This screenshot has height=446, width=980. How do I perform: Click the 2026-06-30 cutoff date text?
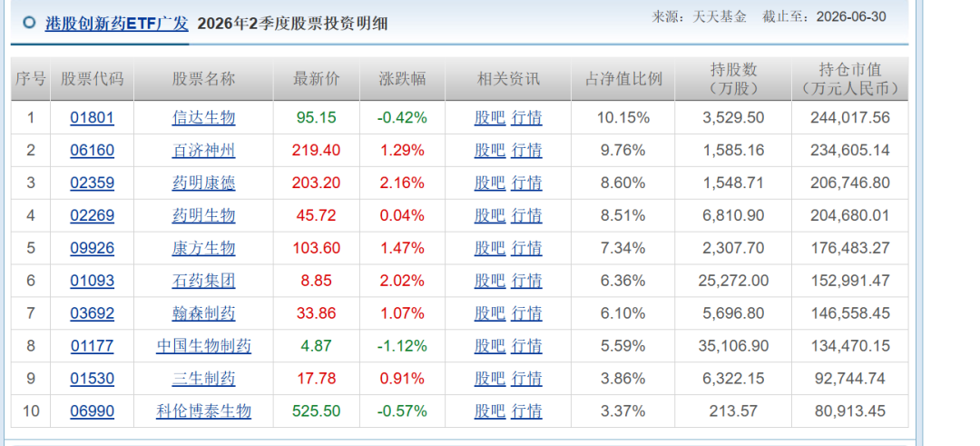(852, 17)
